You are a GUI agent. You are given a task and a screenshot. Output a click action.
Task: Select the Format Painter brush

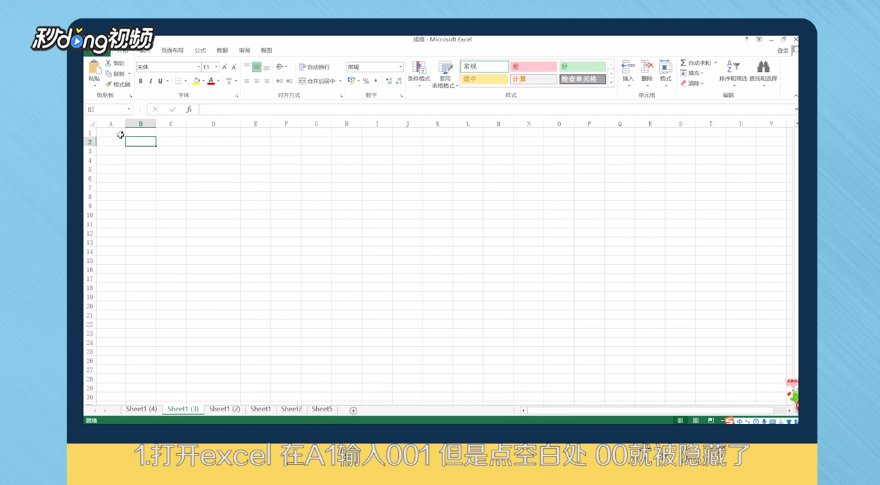109,84
